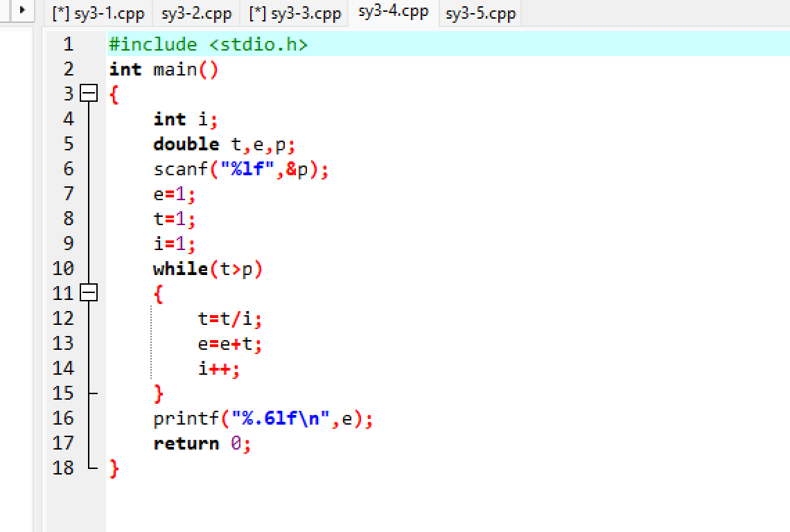Image resolution: width=790 pixels, height=532 pixels.
Task: Switch to the sy3-2.cpp tab
Action: click(197, 14)
